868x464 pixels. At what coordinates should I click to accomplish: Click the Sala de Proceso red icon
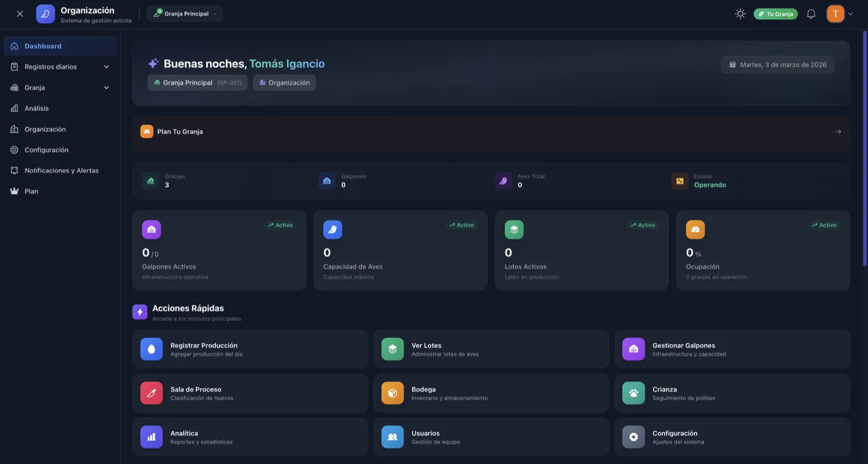[x=151, y=393]
